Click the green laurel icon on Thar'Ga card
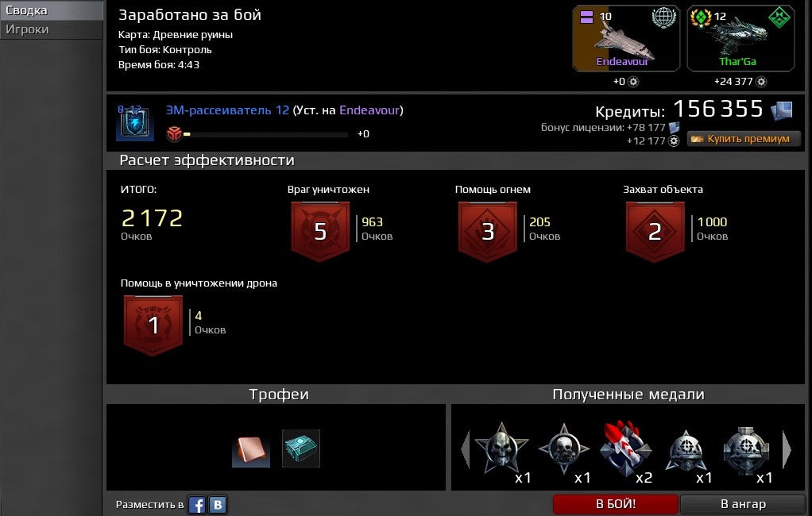 701,17
